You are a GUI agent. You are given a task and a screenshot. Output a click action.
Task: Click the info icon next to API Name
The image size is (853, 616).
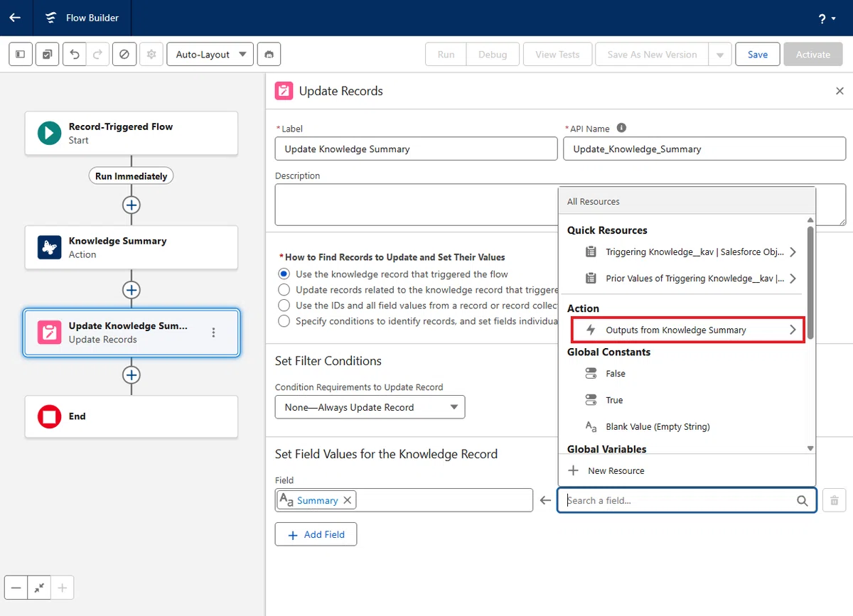click(x=621, y=128)
